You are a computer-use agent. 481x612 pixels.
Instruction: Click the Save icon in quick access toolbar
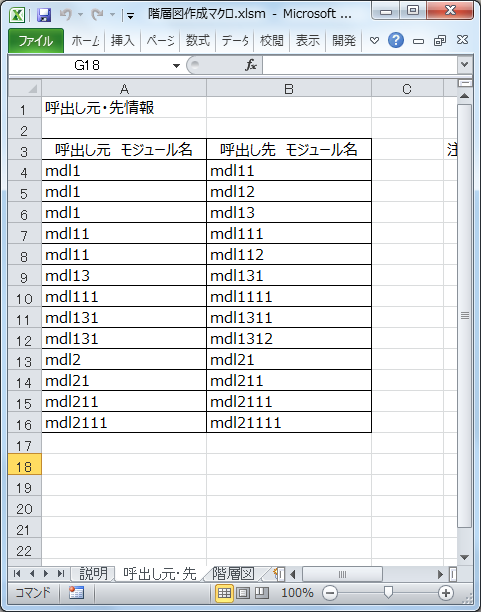pyautogui.click(x=44, y=15)
